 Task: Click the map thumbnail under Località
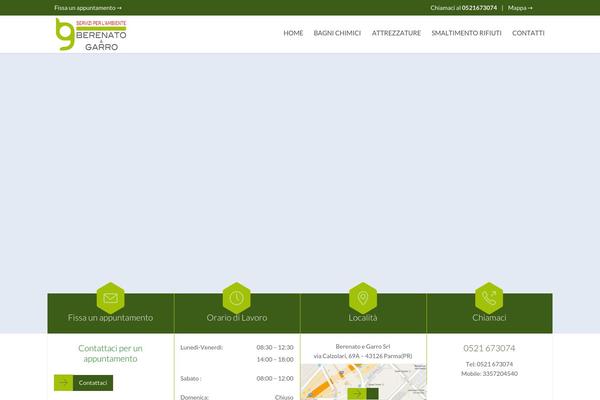(x=364, y=382)
